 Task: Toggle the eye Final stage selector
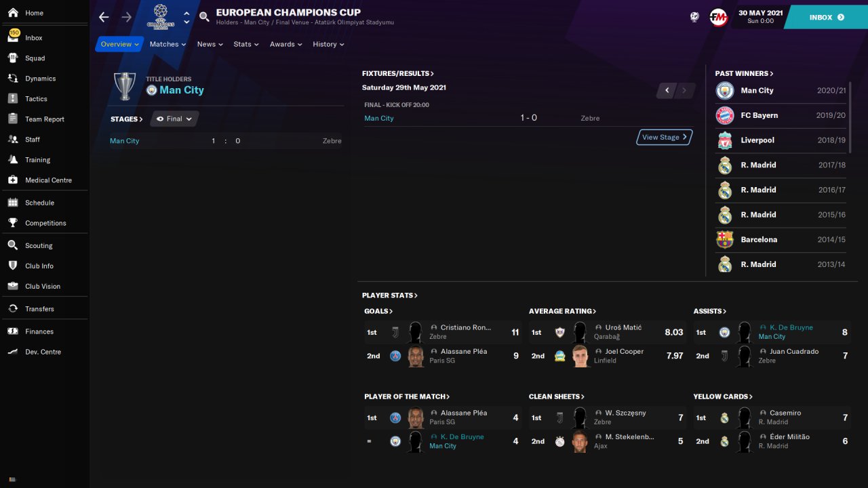[174, 119]
